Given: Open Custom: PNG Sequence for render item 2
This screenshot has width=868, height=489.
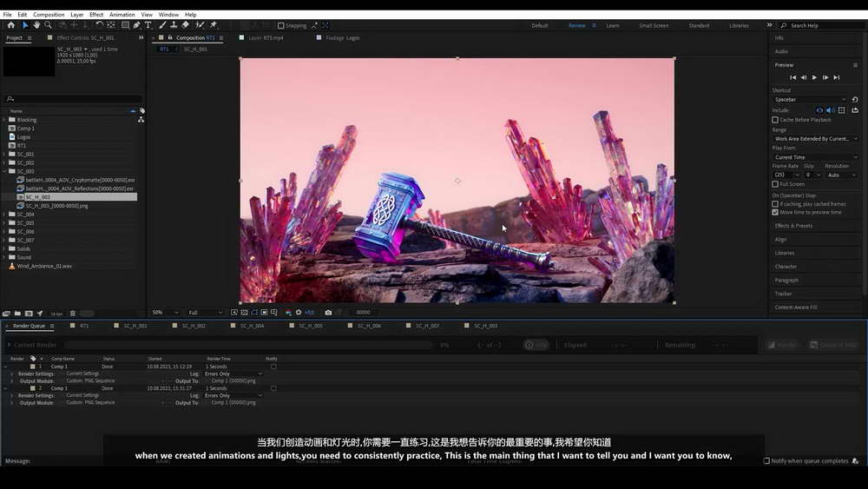Looking at the screenshot, I should click(x=90, y=403).
